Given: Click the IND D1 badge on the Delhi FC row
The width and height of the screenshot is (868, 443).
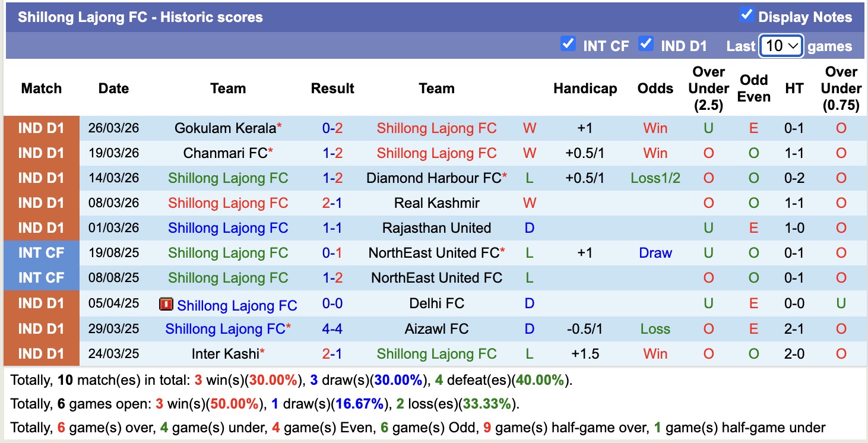Looking at the screenshot, I should (x=41, y=303).
